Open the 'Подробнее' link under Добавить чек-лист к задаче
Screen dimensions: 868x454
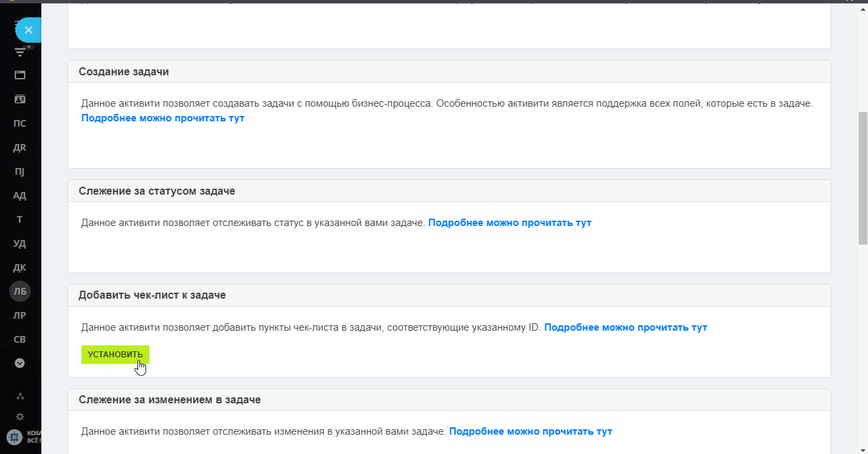[x=626, y=327]
